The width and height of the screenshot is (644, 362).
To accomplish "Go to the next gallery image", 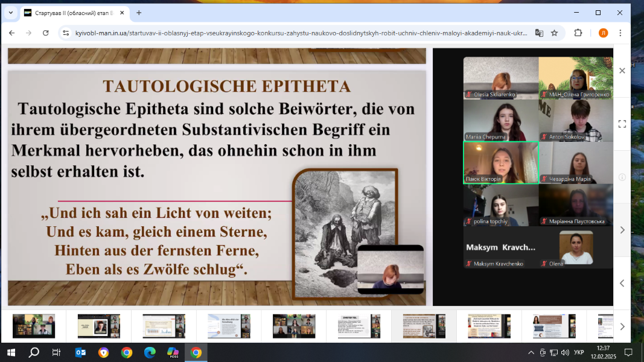I will (622, 230).
